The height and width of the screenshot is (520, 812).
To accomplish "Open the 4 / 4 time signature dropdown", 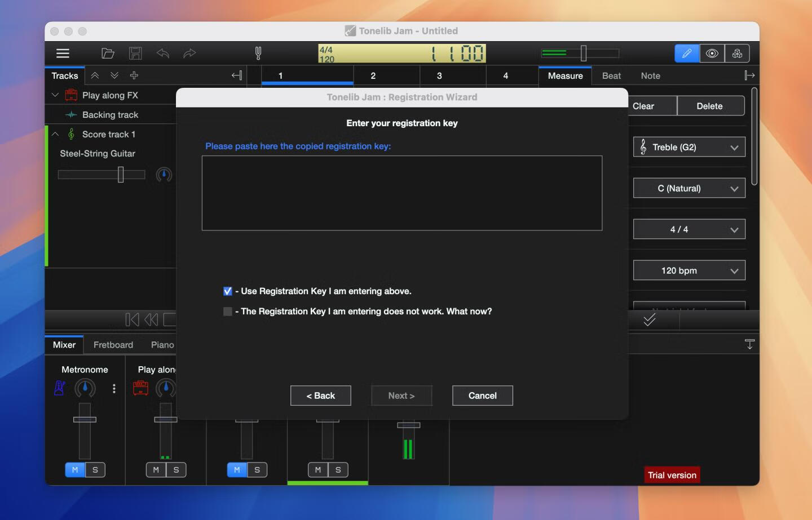I will [689, 229].
